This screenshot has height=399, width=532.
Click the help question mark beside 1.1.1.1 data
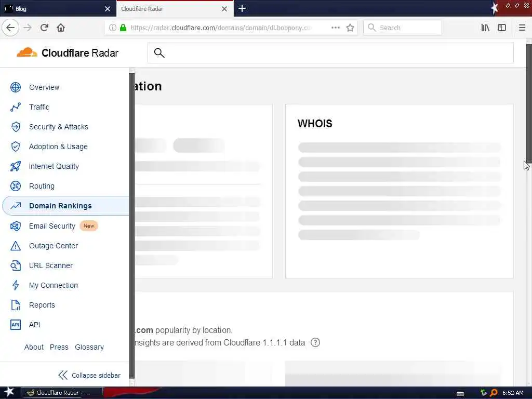315,342
